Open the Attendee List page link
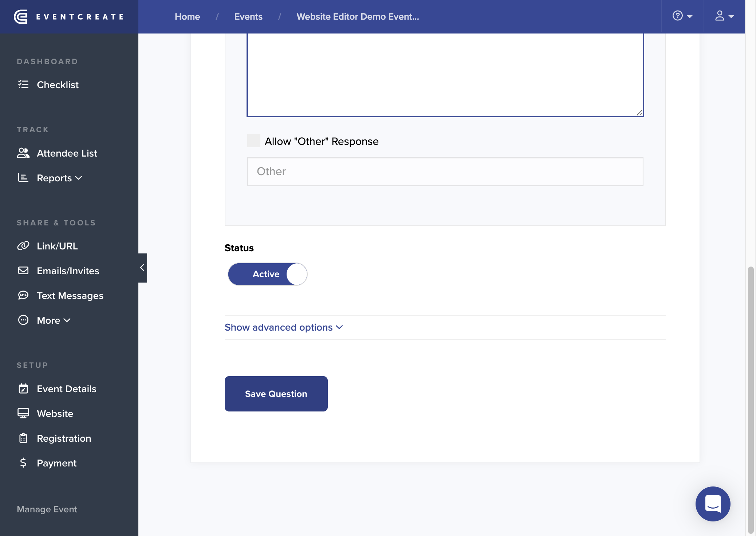 pos(67,153)
